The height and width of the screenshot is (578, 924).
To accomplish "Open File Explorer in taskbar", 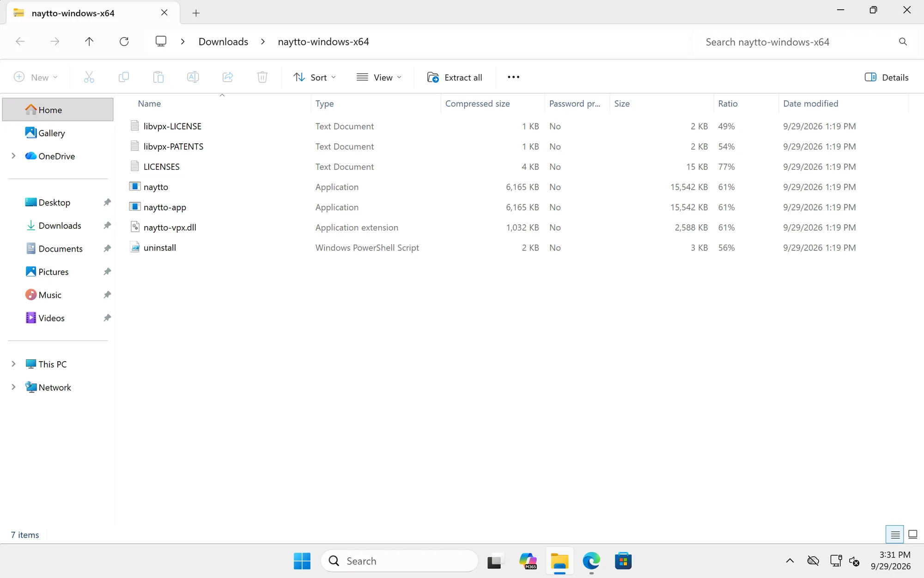I will [x=559, y=561].
